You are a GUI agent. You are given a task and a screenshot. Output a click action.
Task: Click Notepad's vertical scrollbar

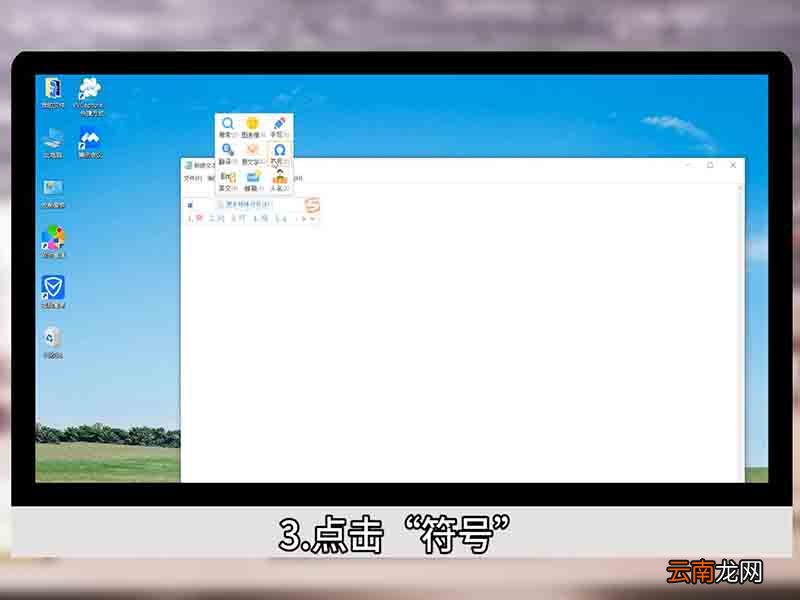(x=740, y=334)
